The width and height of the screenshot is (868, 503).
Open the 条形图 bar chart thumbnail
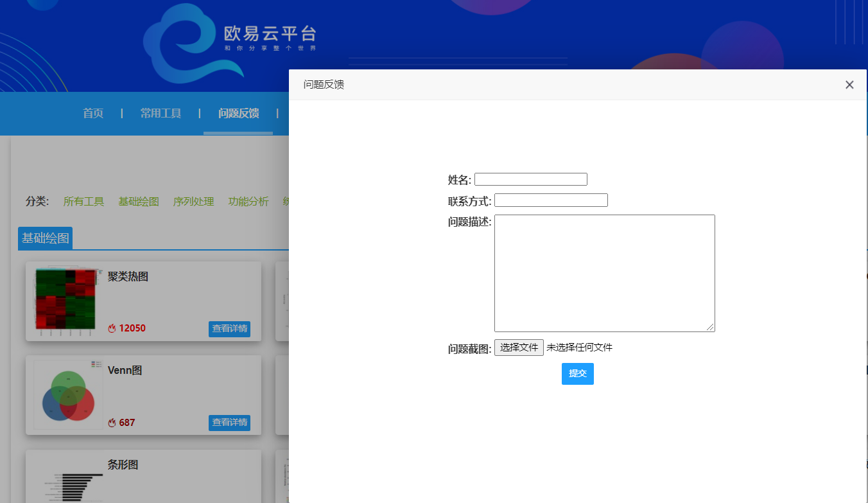68,485
